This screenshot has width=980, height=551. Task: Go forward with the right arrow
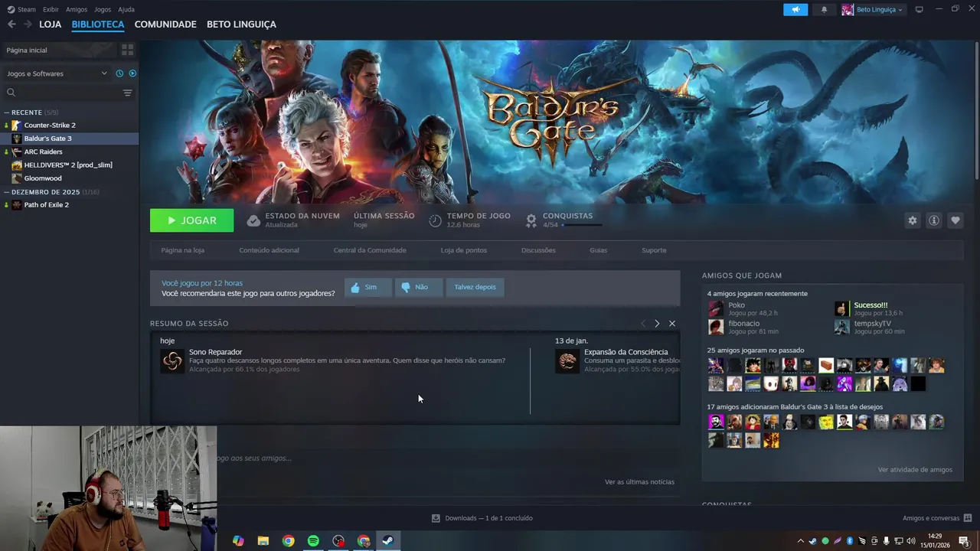pos(28,24)
